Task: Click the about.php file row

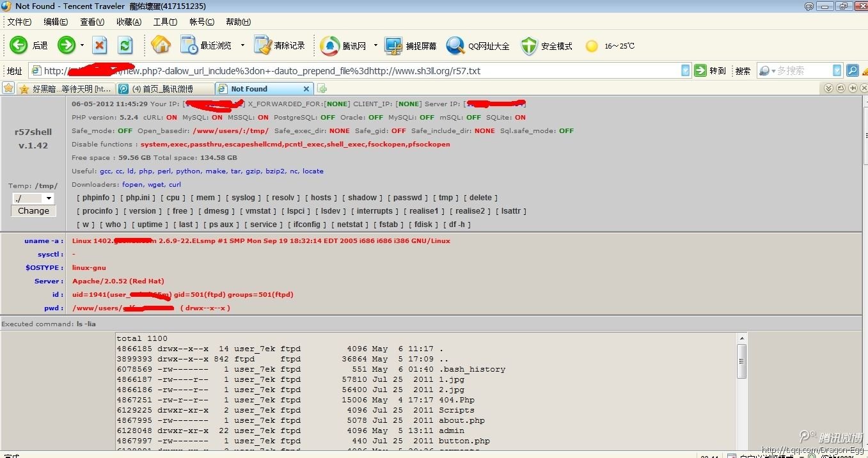Action: tap(301, 420)
